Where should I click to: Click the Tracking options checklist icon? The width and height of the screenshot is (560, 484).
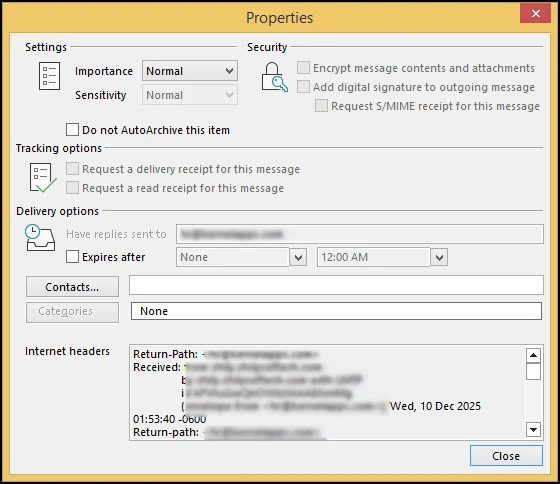(42, 178)
